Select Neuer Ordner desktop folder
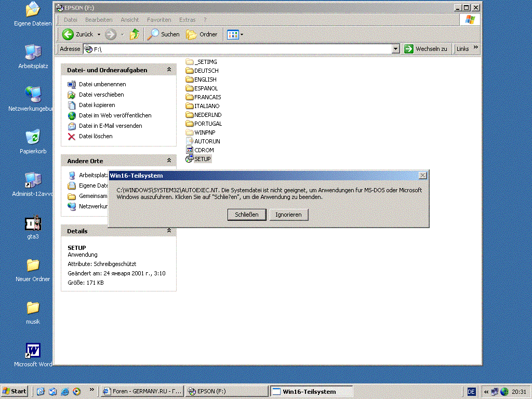The width and height of the screenshot is (532, 399). 33,265
